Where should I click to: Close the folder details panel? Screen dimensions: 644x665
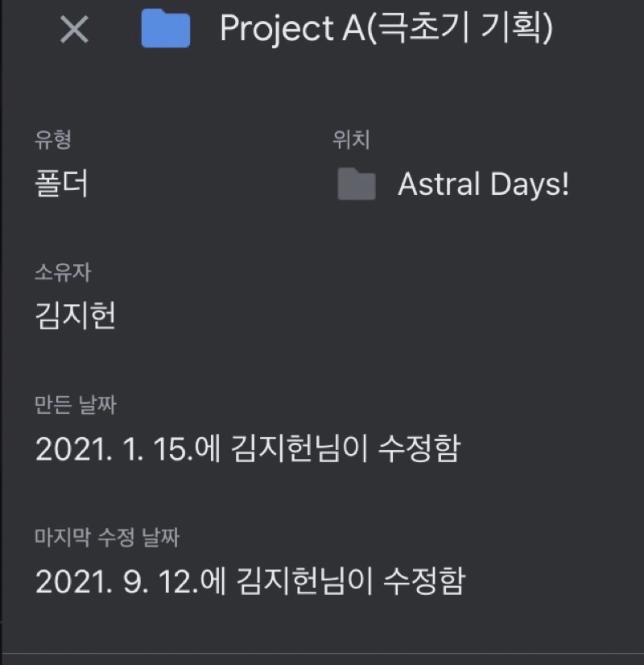tap(74, 31)
